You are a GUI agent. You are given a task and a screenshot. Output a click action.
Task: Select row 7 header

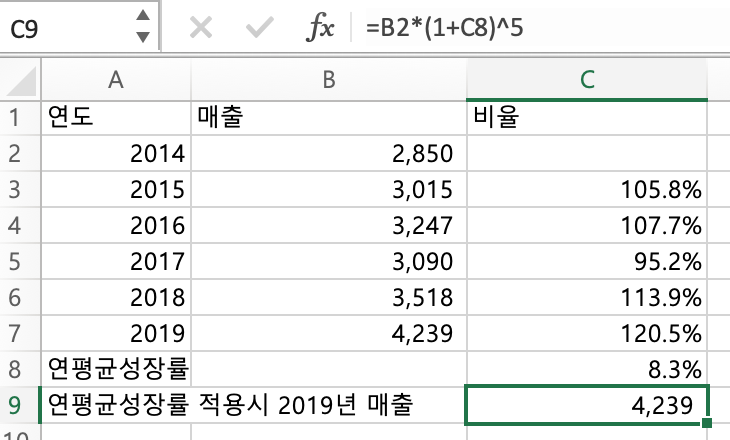coord(20,332)
